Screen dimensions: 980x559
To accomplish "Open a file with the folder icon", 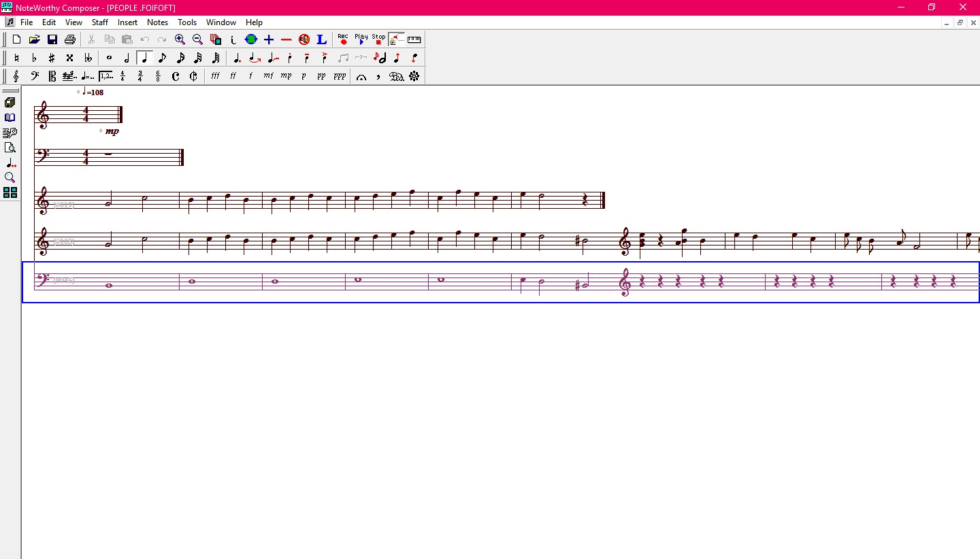I will tap(34, 39).
